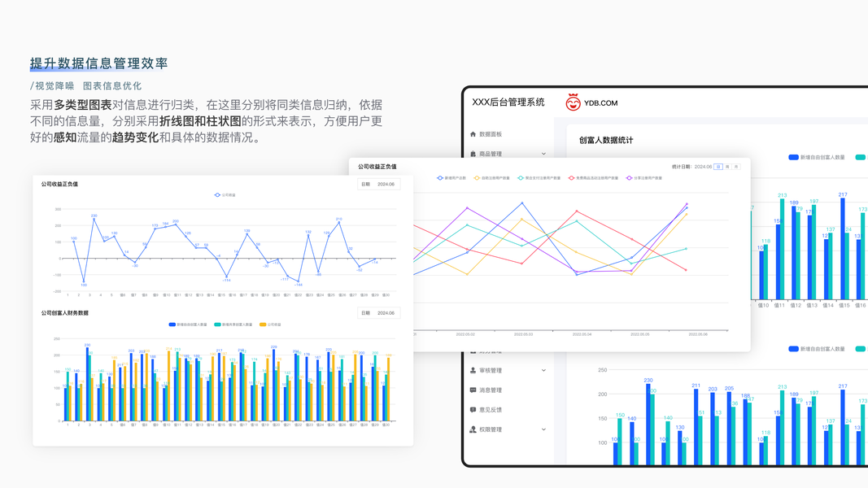Expand the 商品管理 menu chevron
868x488 pixels.
pyautogui.click(x=543, y=154)
